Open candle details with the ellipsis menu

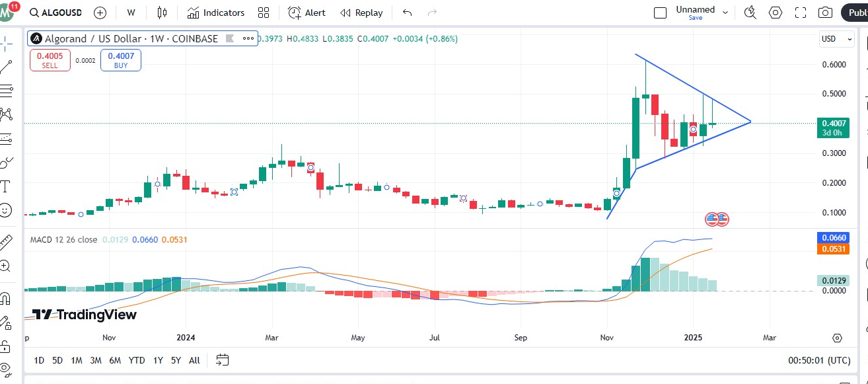click(248, 38)
